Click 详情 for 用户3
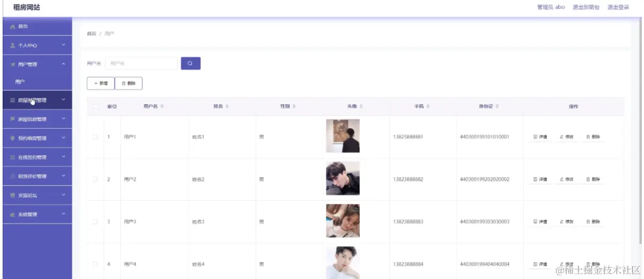 pyautogui.click(x=540, y=222)
